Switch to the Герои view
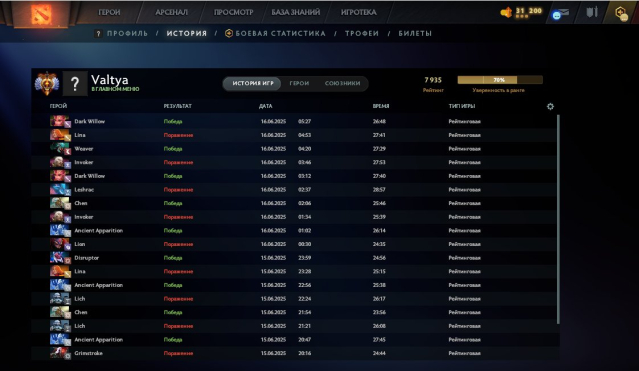The width and height of the screenshot is (639, 371). click(299, 83)
